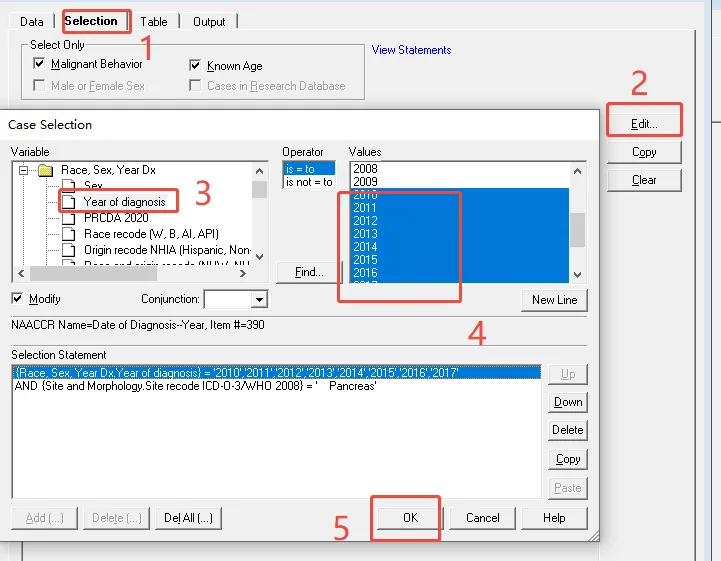Select operator 'is = to'
This screenshot has width=721, height=561.
pos(309,169)
